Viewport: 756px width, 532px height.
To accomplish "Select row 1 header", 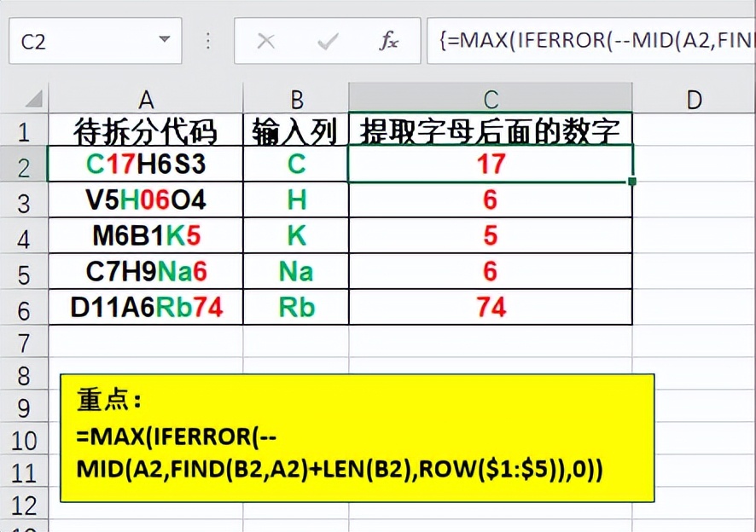I will click(24, 130).
